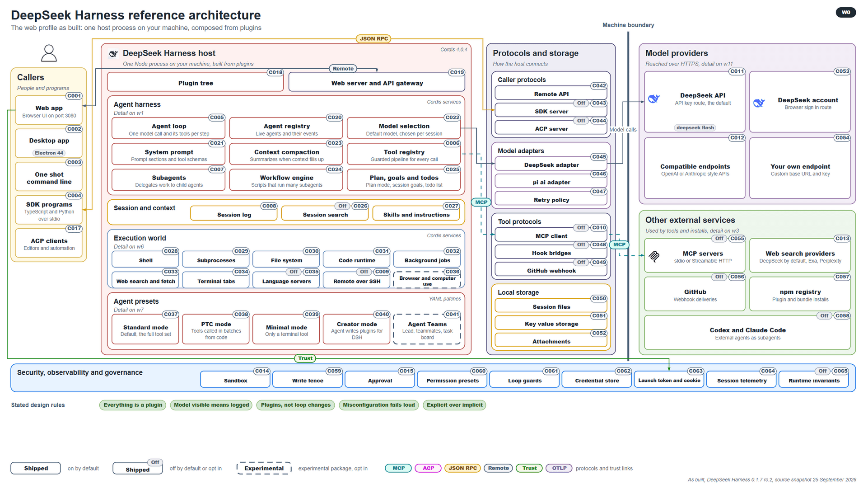Select the Session log box
Image resolution: width=868 pixels, height=489 pixels.
pyautogui.click(x=234, y=214)
